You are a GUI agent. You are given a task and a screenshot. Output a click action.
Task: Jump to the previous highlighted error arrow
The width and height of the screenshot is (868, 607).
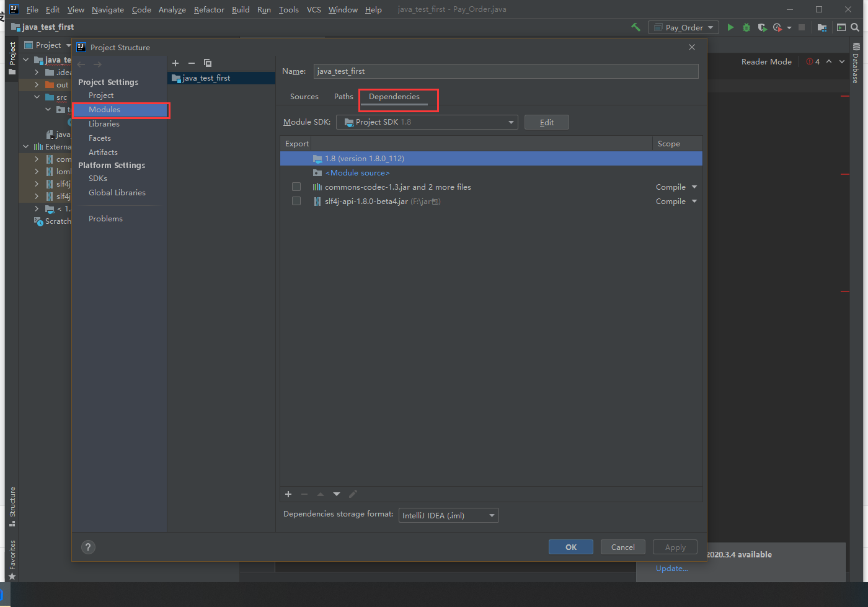tap(829, 61)
